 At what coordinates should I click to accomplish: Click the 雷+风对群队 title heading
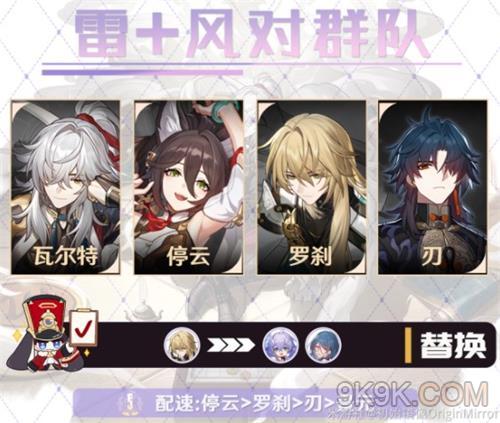click(250, 34)
